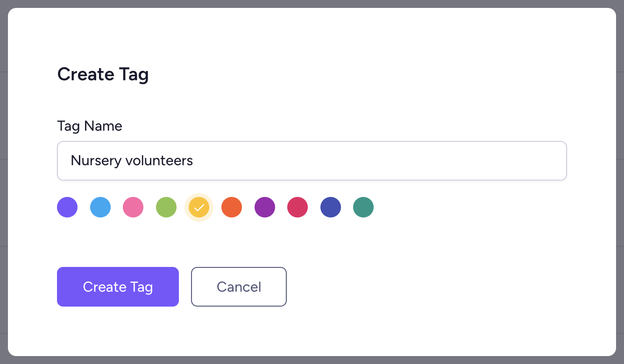
Task: Select the violet color swatch
Action: point(67,207)
